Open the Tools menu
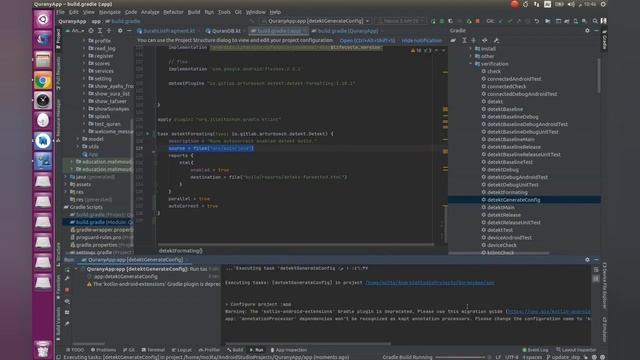This screenshot has height=360, width=640. point(224,12)
